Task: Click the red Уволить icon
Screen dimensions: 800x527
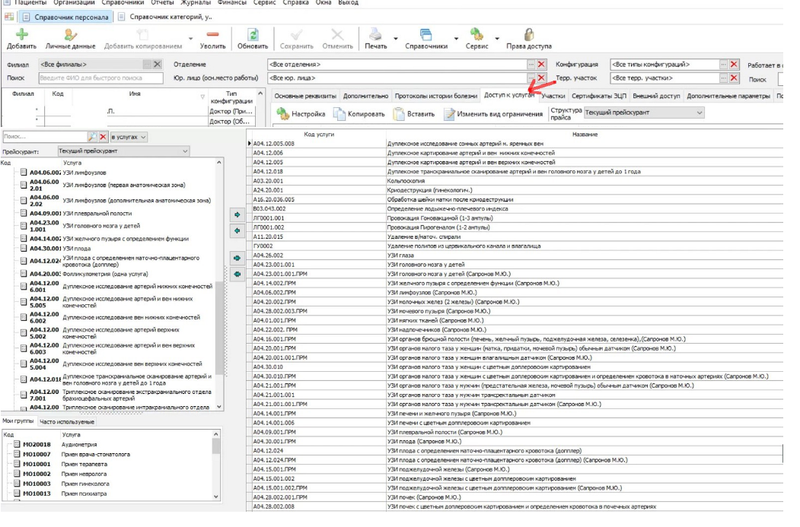Action: pyautogui.click(x=212, y=35)
